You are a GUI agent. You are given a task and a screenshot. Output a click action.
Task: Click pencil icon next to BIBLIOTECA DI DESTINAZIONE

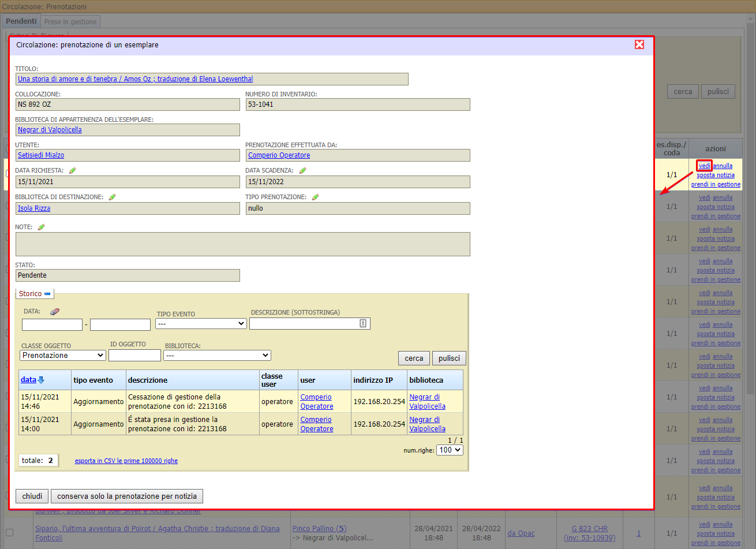click(112, 197)
